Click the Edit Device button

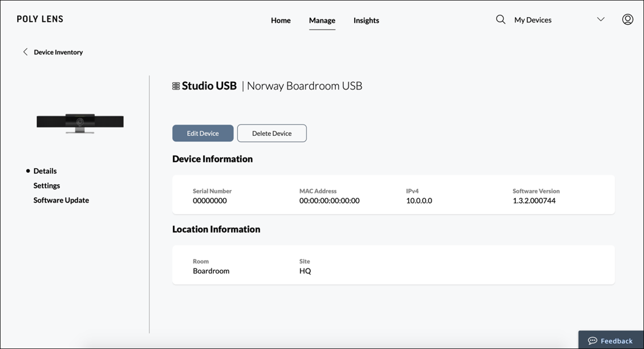(x=203, y=133)
